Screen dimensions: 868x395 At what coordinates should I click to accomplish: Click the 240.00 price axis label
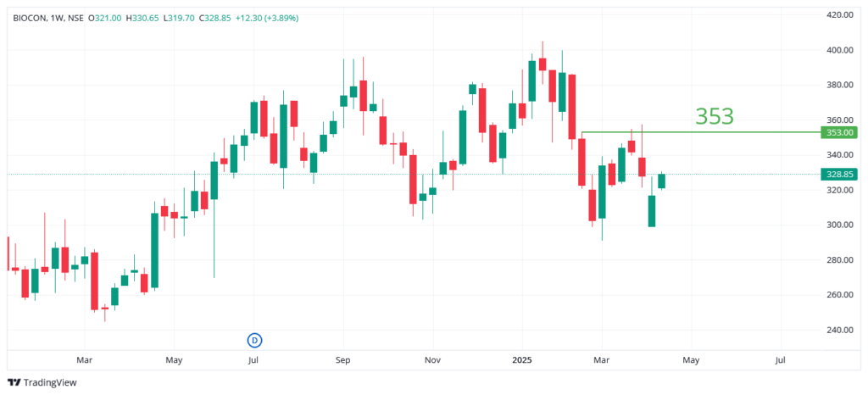pyautogui.click(x=839, y=330)
